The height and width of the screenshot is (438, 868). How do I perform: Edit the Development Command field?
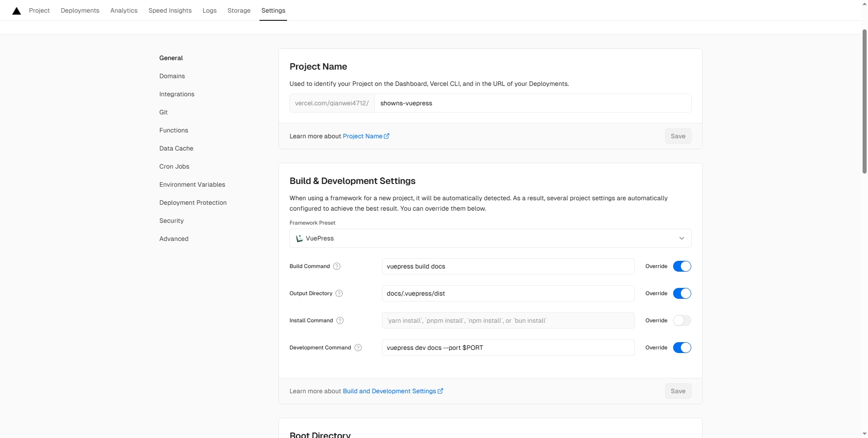point(508,348)
